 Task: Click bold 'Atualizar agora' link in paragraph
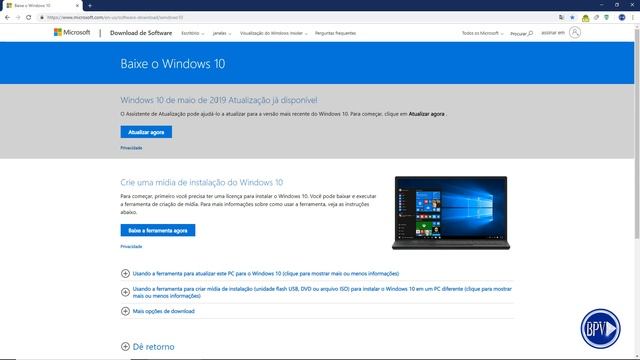(427, 114)
